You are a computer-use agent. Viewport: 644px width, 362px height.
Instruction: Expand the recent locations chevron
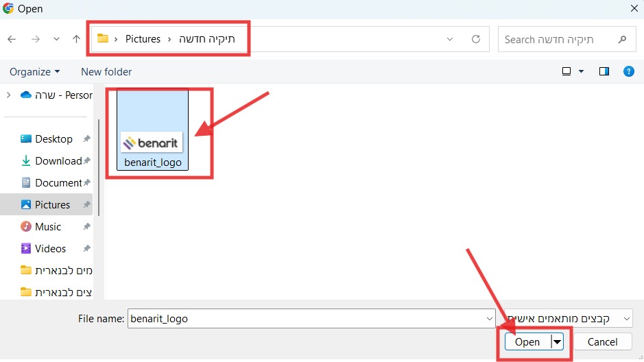point(56,39)
